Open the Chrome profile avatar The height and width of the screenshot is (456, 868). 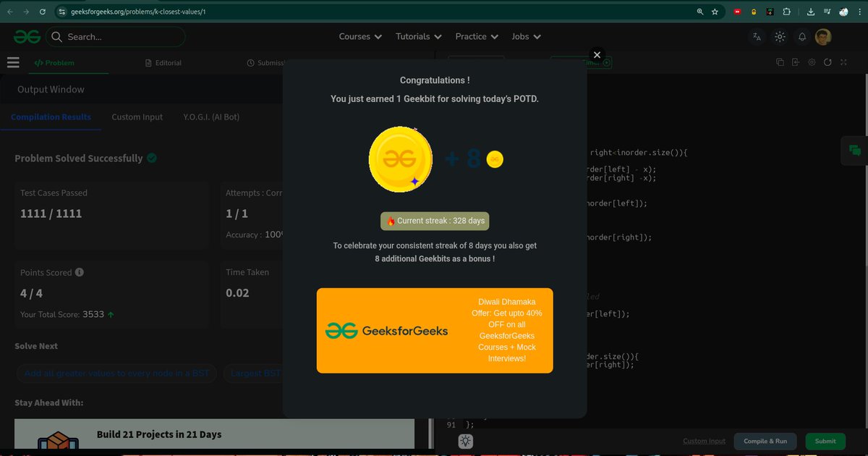[x=843, y=12]
